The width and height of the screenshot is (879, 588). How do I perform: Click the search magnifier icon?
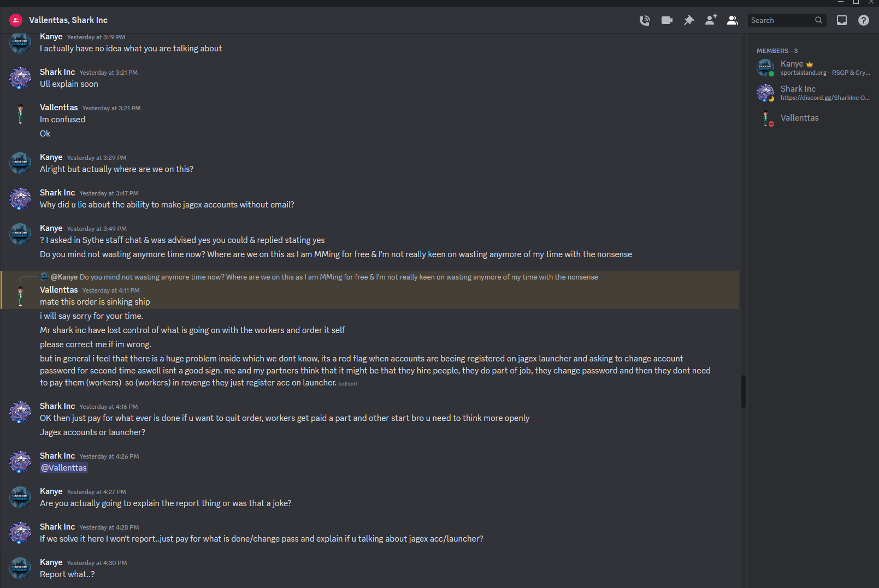pyautogui.click(x=818, y=20)
